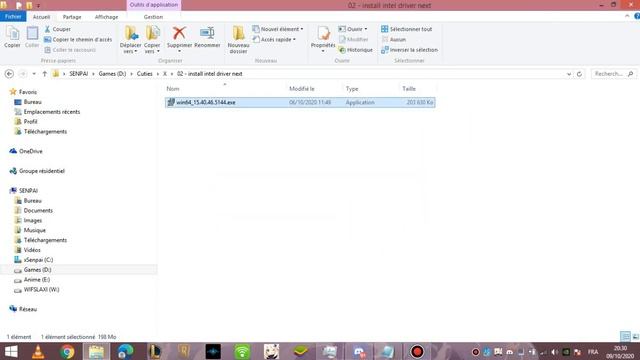This screenshot has height=360, width=640.
Task: Open the Windows Start button
Action: (x=11, y=351)
